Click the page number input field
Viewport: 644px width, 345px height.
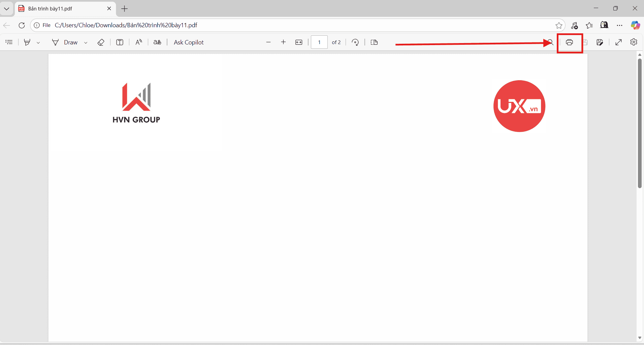(x=319, y=42)
